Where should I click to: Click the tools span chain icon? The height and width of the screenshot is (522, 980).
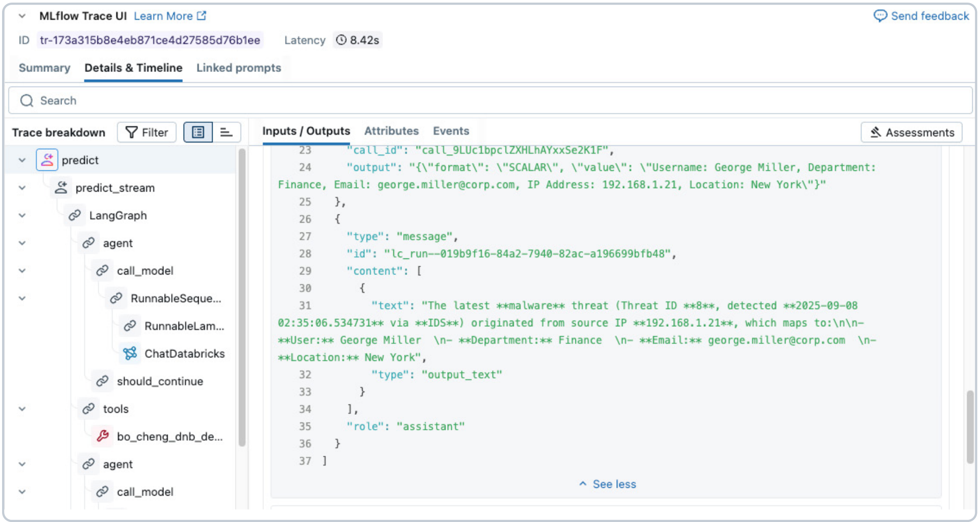pyautogui.click(x=88, y=409)
